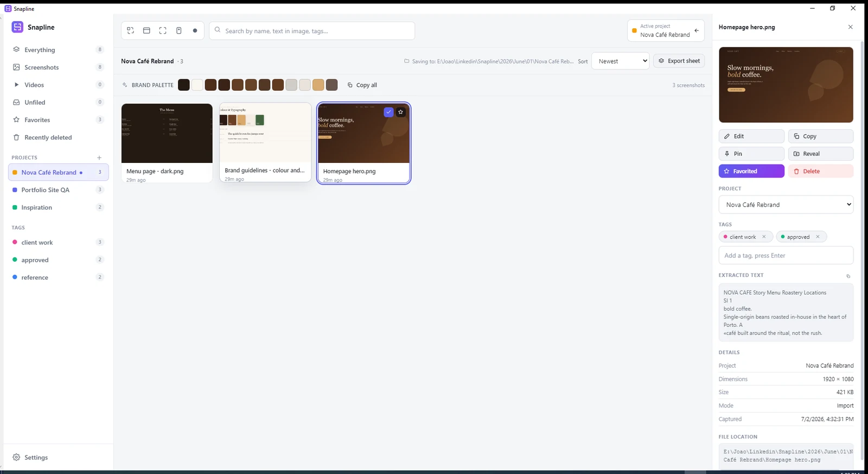868x474 pixels.
Task: Start screen recording with the dot icon
Action: [x=195, y=31]
